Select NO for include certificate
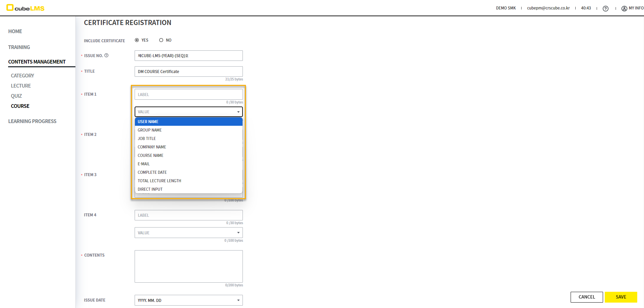This screenshot has width=644, height=308. [x=161, y=40]
